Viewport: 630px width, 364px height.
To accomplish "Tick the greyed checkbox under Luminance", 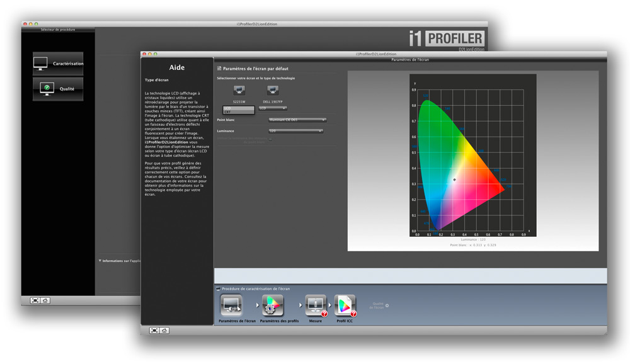I will pyautogui.click(x=270, y=139).
